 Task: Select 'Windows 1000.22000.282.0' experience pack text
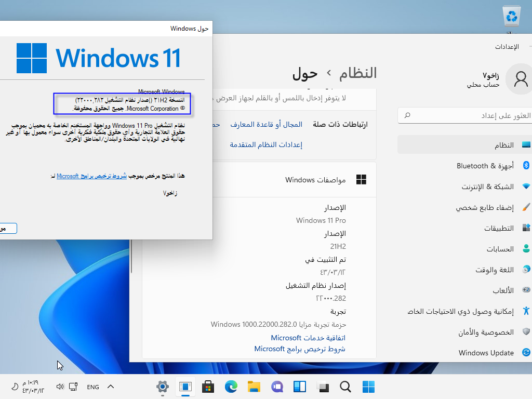point(278,324)
